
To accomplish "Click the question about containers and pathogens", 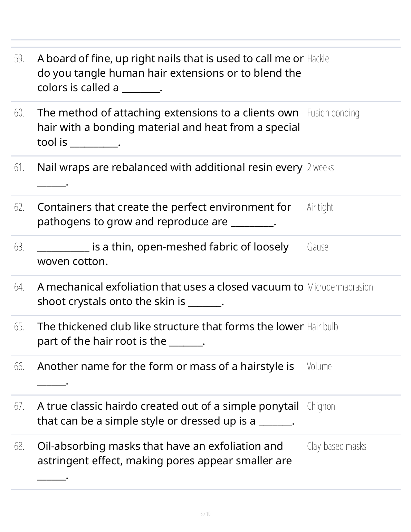I will coord(164,215).
